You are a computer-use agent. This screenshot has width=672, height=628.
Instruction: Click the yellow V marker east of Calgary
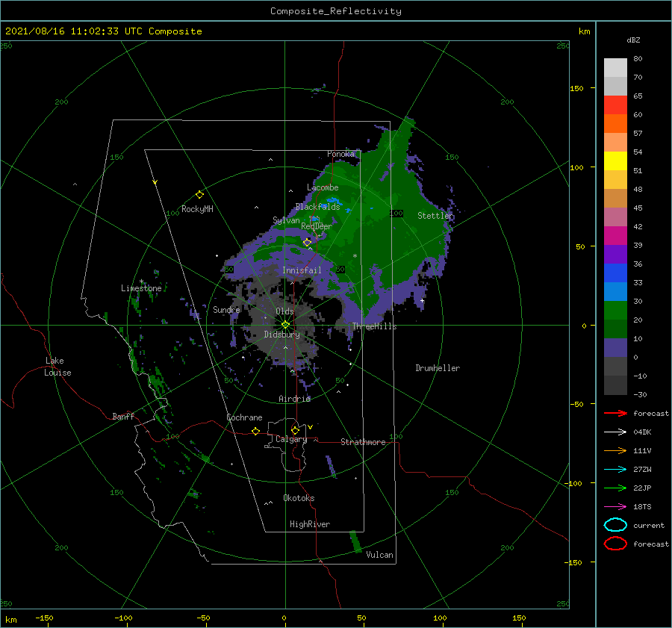(311, 427)
